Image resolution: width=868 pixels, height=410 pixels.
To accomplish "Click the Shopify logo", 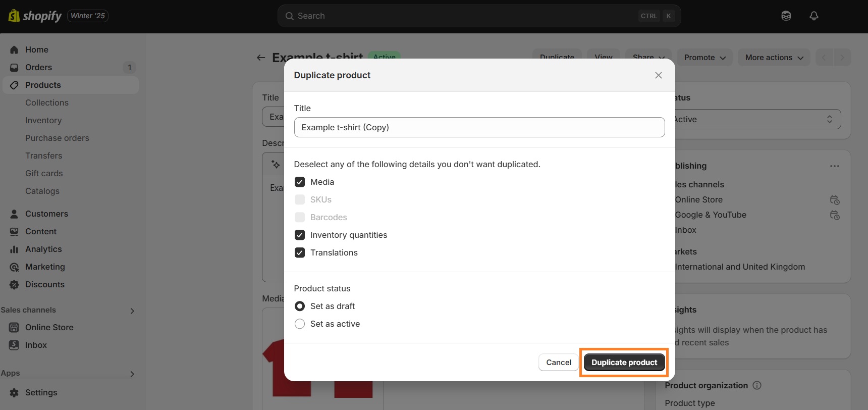I will pos(35,16).
